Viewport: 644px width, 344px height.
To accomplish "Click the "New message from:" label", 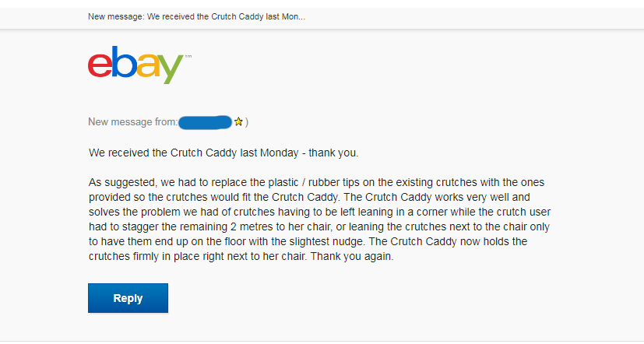I will point(132,122).
